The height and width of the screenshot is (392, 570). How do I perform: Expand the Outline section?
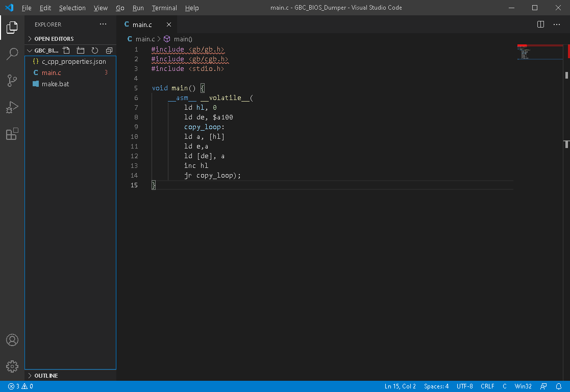pos(70,375)
